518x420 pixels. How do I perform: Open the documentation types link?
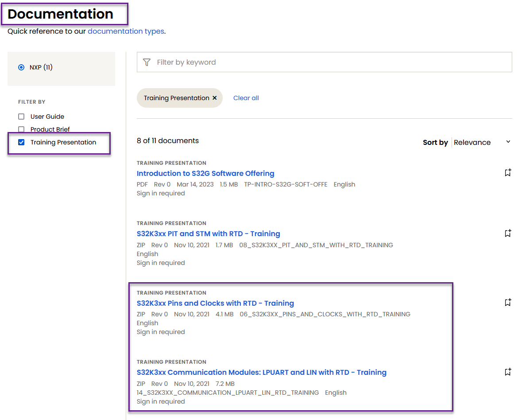126,31
